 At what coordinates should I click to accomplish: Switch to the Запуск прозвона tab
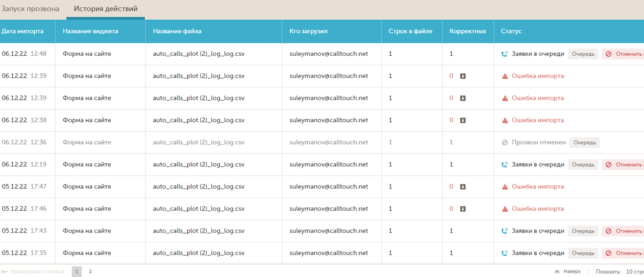point(30,9)
